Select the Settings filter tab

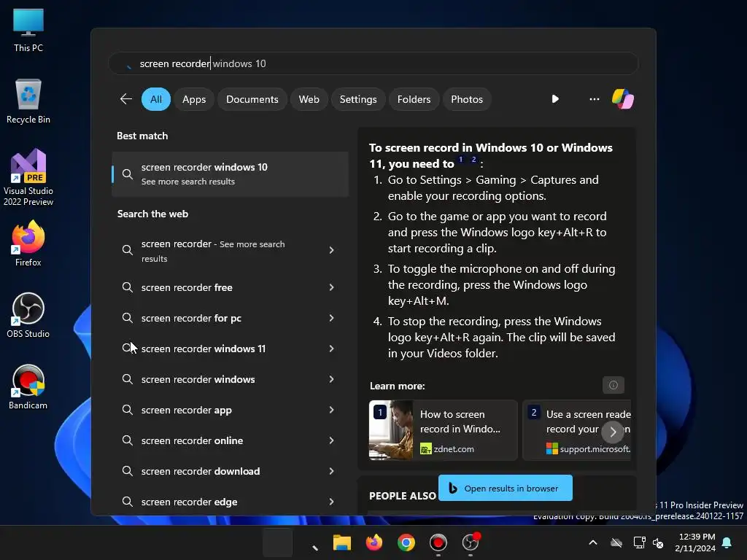357,99
